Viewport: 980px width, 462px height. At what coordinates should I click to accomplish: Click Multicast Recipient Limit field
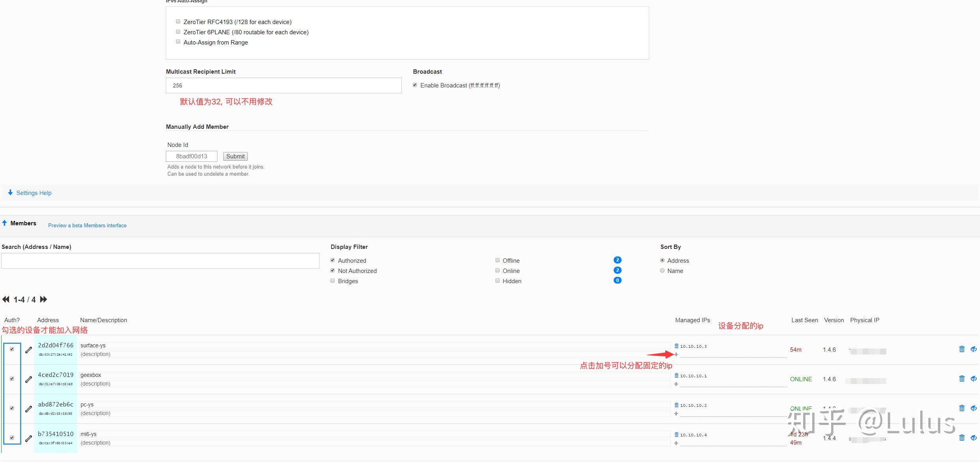point(283,85)
